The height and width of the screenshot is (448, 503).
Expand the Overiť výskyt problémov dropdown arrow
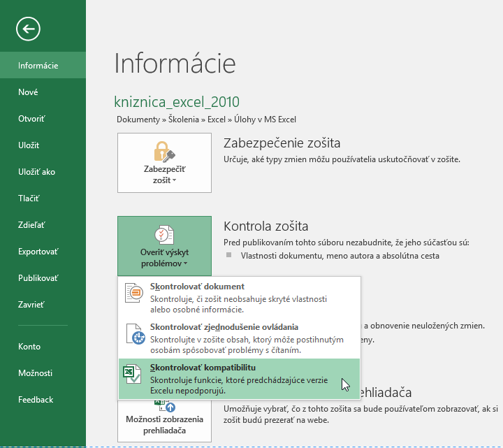(185, 263)
